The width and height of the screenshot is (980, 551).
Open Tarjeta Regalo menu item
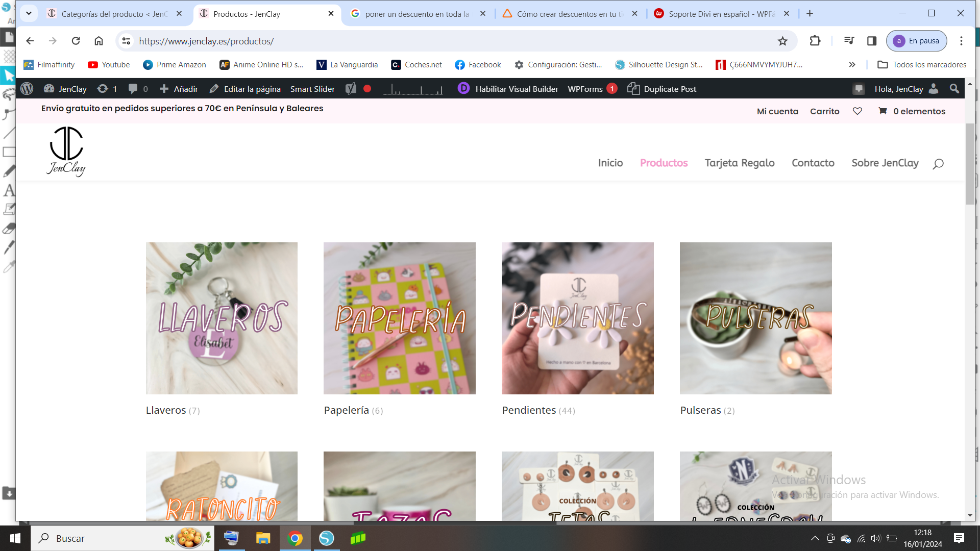740,163
